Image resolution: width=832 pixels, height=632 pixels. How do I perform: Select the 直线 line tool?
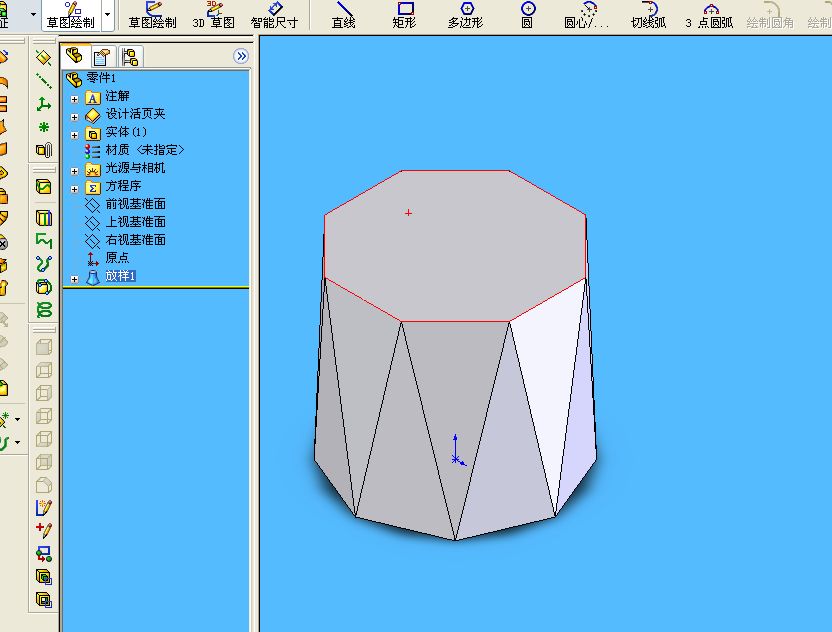coord(343,15)
